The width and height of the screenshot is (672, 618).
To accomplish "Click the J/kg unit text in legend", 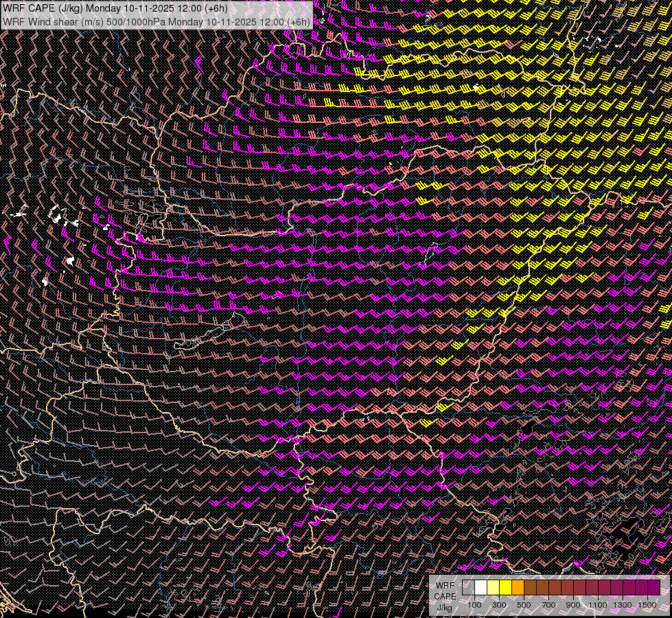I will 444,608.
